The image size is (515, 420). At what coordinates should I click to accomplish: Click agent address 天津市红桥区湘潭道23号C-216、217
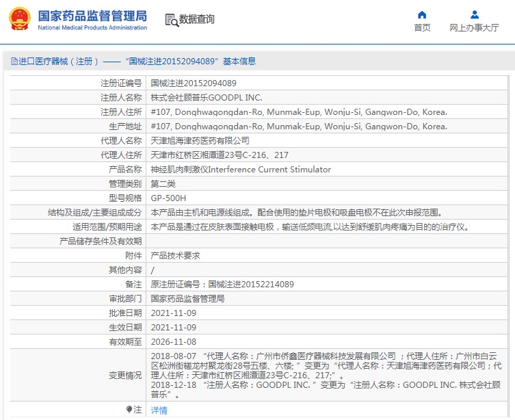(220, 155)
